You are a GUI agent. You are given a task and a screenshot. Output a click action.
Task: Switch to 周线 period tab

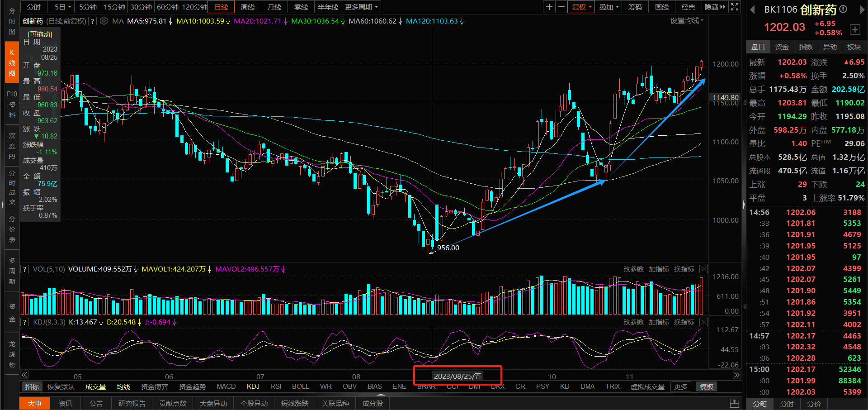point(248,7)
